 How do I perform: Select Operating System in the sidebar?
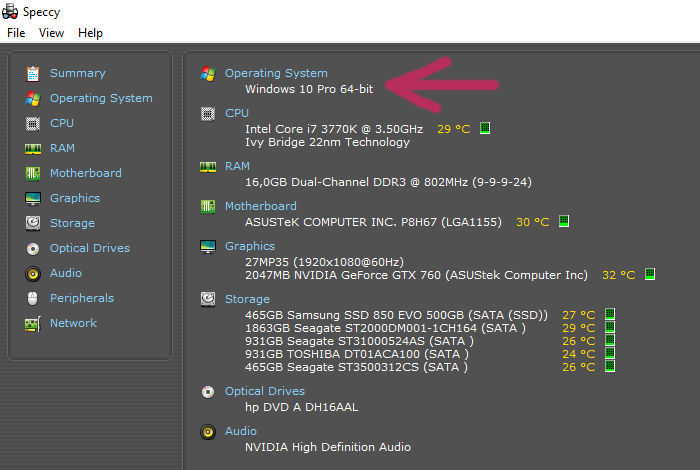101,98
